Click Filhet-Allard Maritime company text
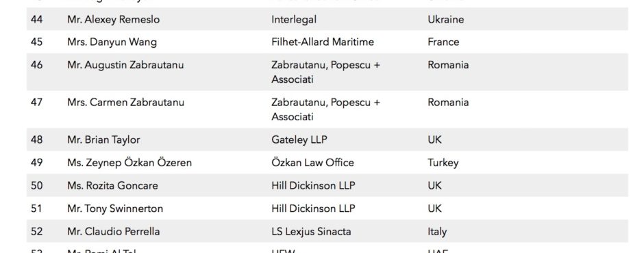This screenshot has height=253, width=644. click(323, 42)
